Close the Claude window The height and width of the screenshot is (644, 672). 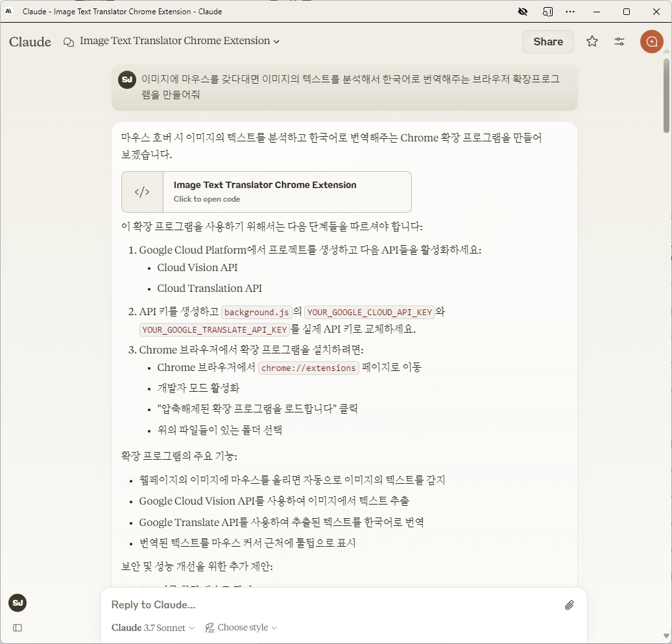tap(656, 12)
